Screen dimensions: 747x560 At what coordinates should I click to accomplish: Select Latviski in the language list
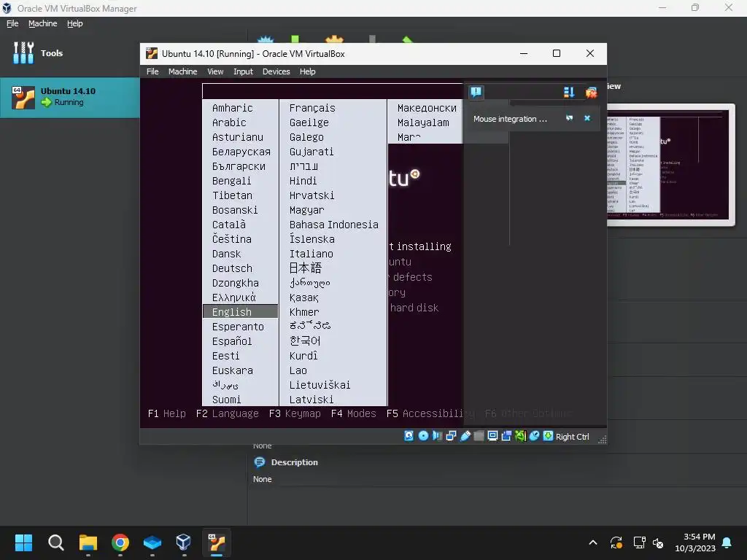coord(311,400)
